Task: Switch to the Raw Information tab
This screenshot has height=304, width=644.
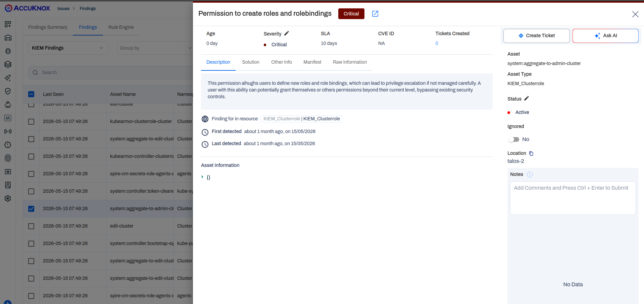Action: pos(350,62)
